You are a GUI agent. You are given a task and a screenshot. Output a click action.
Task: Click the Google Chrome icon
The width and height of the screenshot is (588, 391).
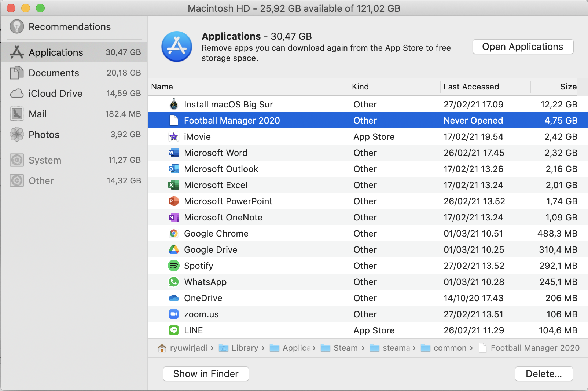174,233
